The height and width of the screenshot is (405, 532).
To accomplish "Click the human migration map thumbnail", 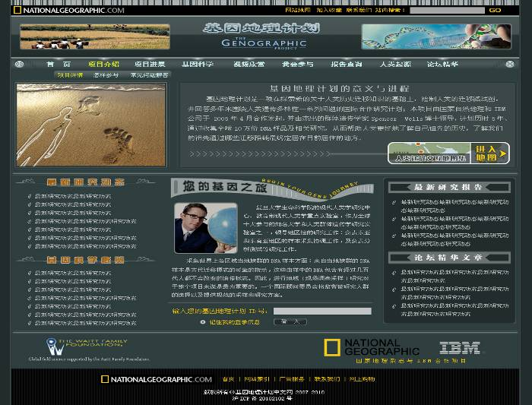I will click(x=429, y=153).
